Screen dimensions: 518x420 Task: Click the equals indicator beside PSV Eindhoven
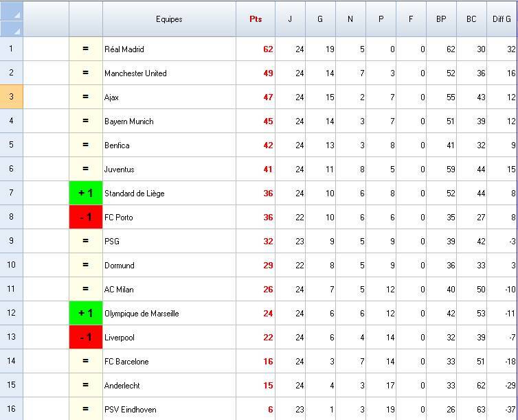tap(86, 409)
